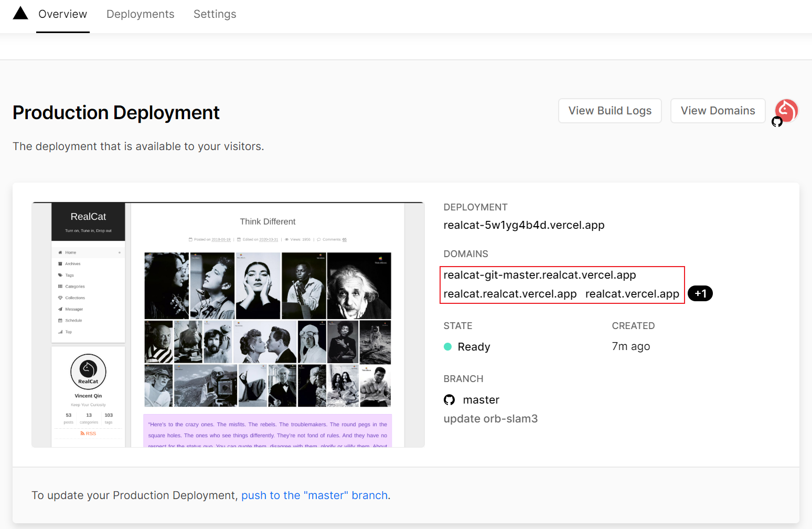This screenshot has height=529, width=812.
Task: Select the Overview tab
Action: click(x=62, y=14)
